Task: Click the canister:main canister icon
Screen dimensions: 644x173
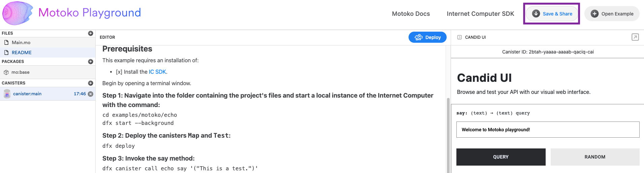Action: 7,94
